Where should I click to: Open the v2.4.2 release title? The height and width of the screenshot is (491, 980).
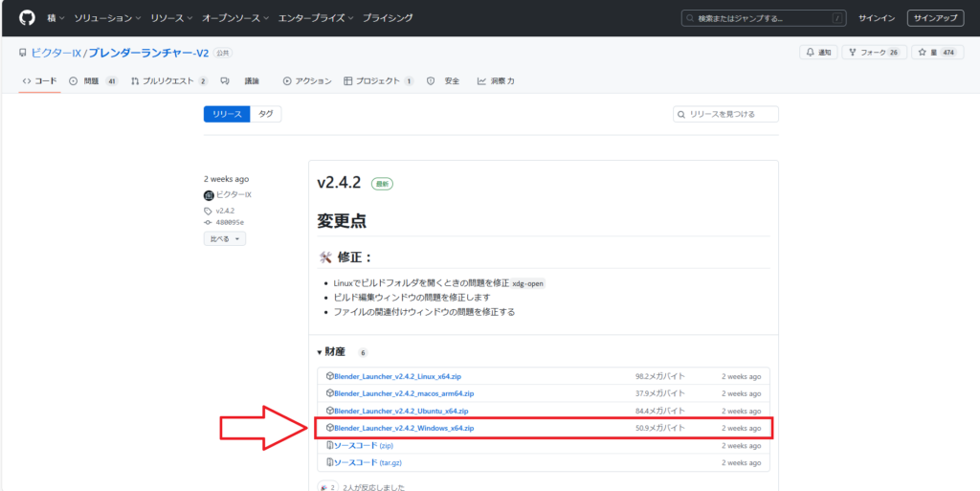point(339,183)
